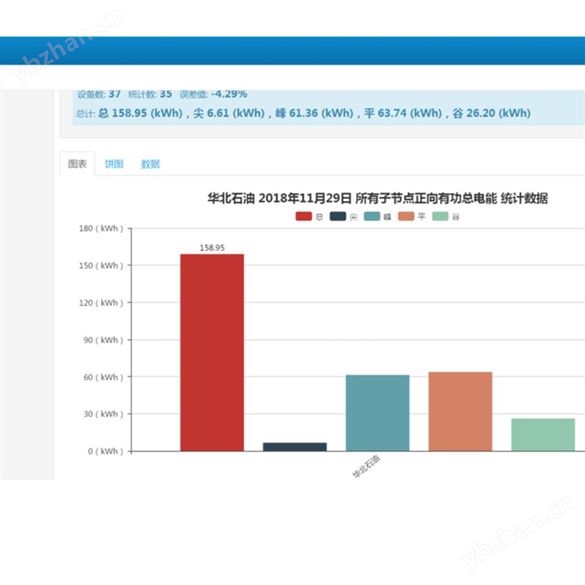Select the red total bar
The width and height of the screenshot is (585, 585).
coord(212,353)
